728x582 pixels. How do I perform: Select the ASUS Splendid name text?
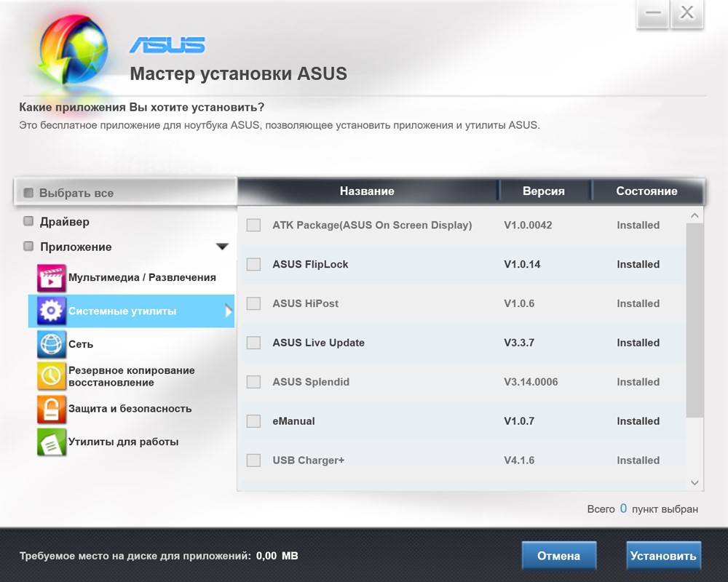(311, 382)
